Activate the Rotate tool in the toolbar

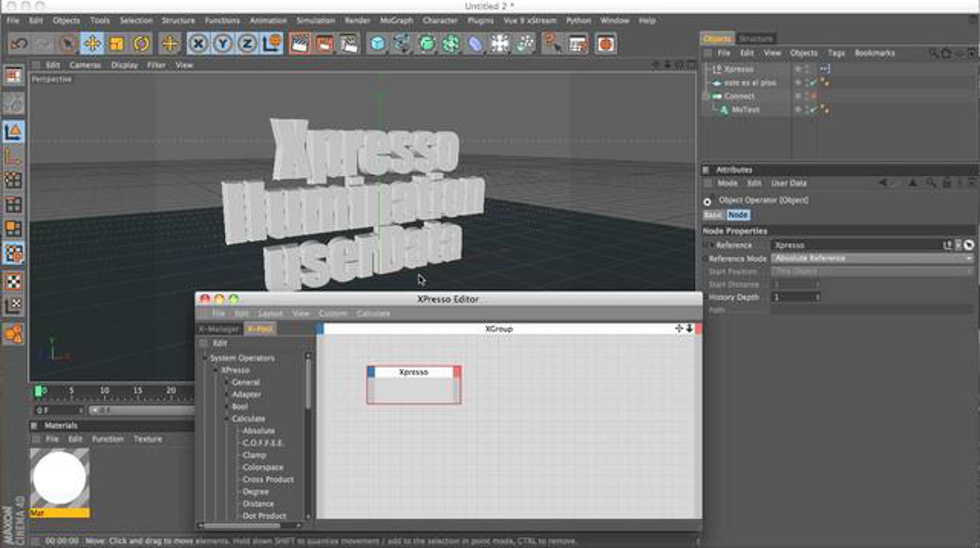click(x=141, y=43)
